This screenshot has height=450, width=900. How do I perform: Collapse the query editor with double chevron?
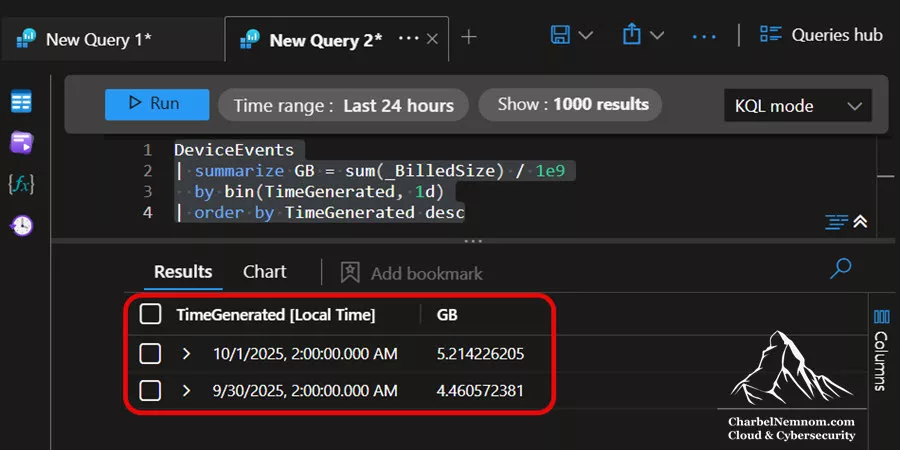[x=860, y=222]
